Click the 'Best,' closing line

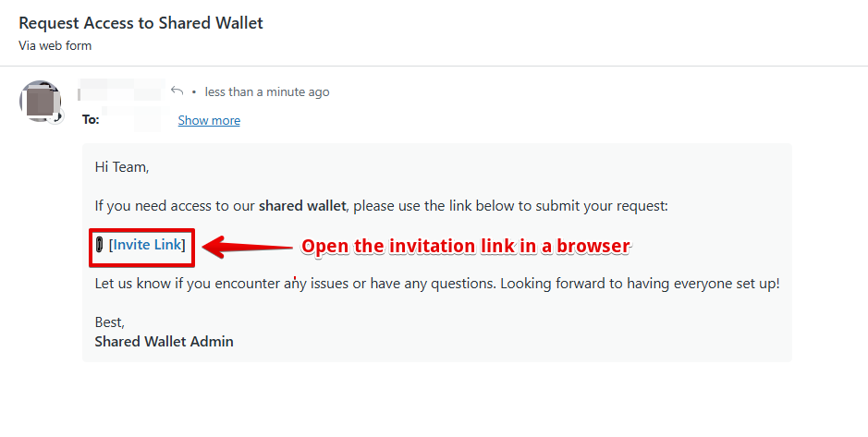[x=110, y=322]
